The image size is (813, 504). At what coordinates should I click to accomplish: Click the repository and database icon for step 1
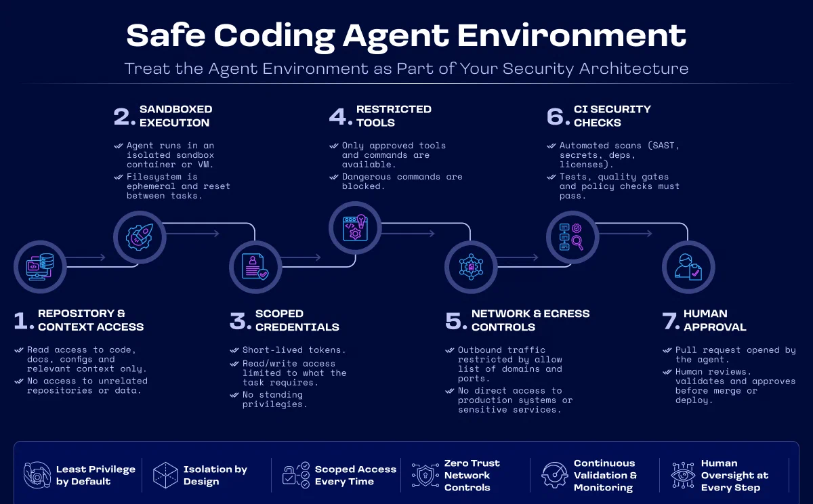40,266
